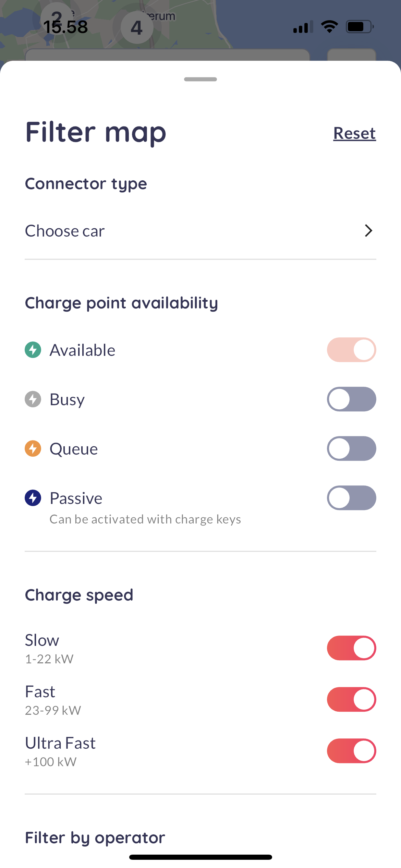Tap the gray Busy status icon
The height and width of the screenshot is (868, 401).
pyautogui.click(x=33, y=399)
